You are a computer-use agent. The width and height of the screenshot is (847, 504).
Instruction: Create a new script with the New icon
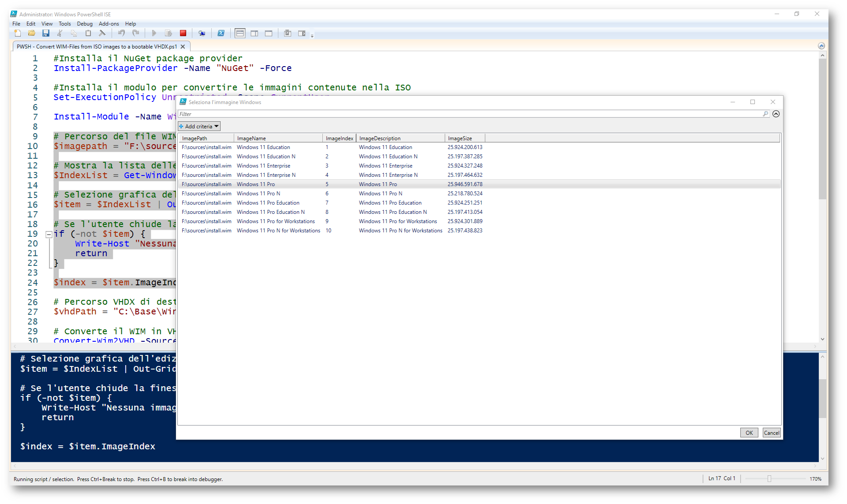coord(18,33)
